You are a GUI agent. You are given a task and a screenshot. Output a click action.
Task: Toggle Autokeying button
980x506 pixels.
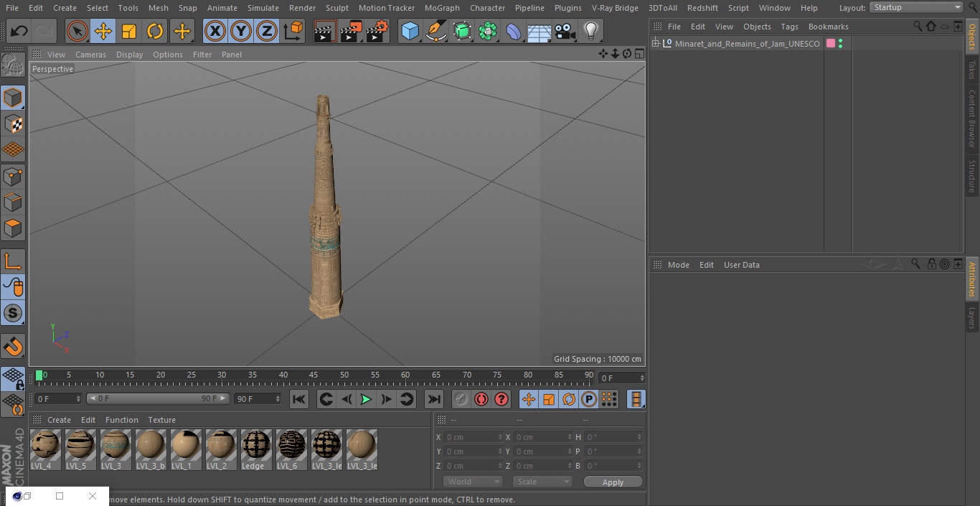click(x=481, y=399)
